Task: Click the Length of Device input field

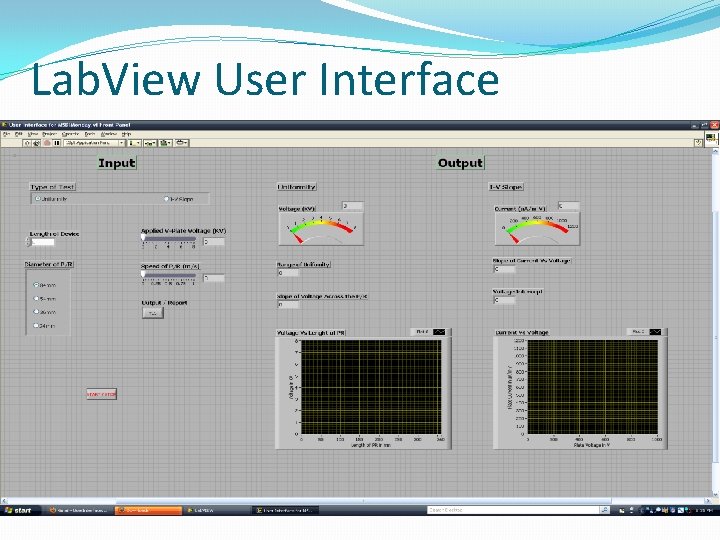Action: point(43,242)
